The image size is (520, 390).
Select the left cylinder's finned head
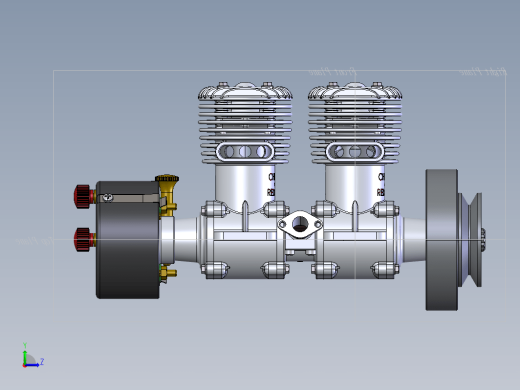[245, 123]
